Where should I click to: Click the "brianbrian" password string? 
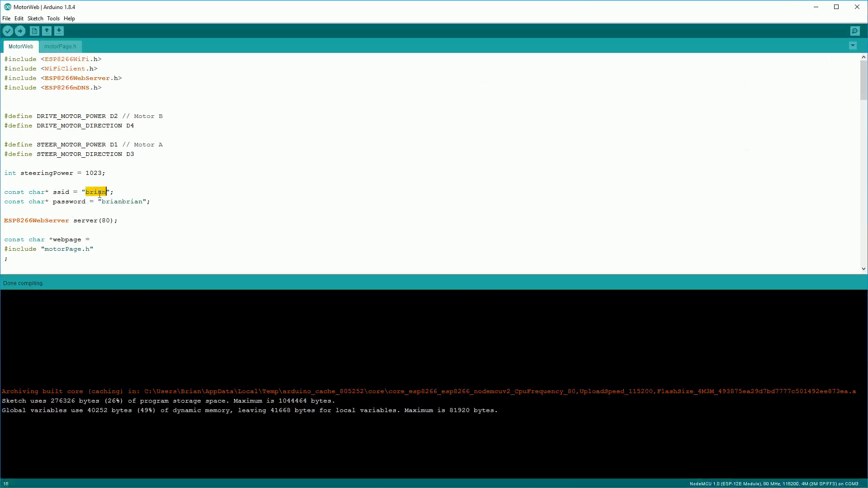(x=122, y=202)
